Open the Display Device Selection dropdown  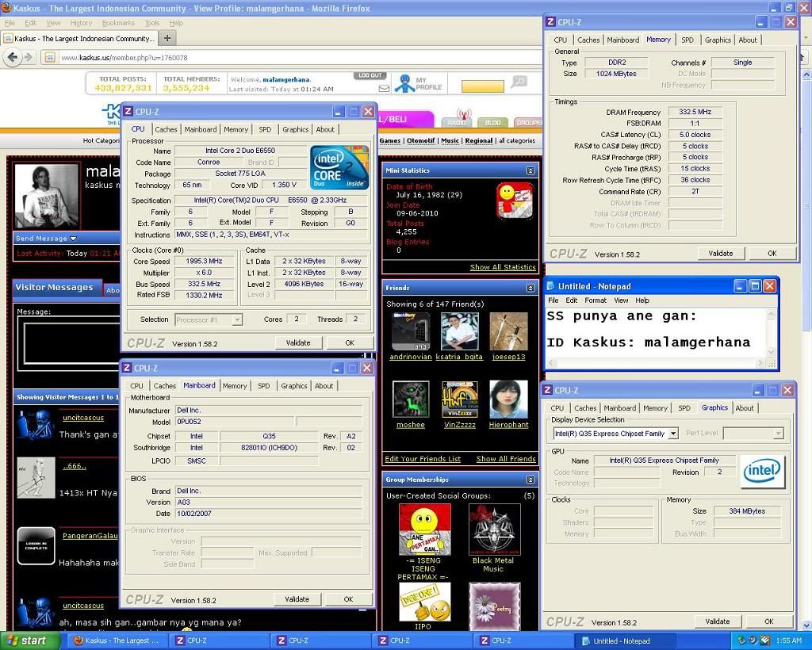click(x=672, y=434)
